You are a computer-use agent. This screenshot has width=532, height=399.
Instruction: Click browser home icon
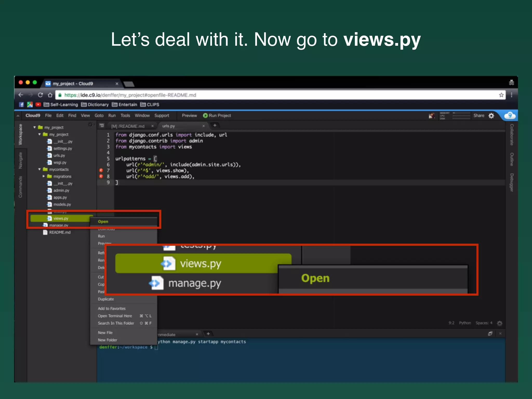[50, 95]
